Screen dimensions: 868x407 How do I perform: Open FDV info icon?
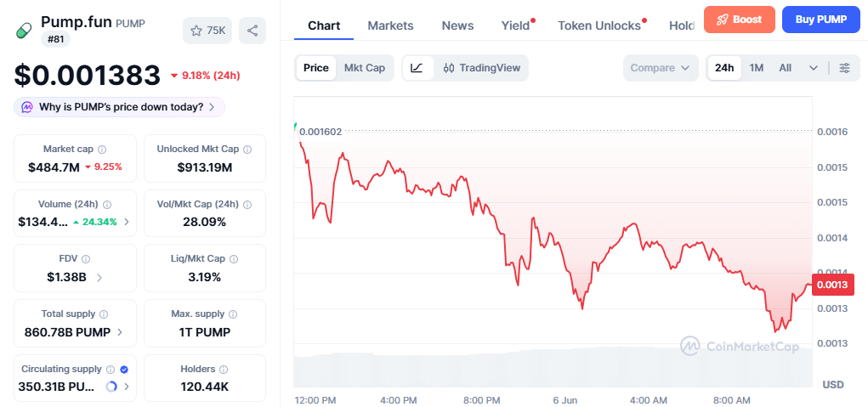click(86, 259)
